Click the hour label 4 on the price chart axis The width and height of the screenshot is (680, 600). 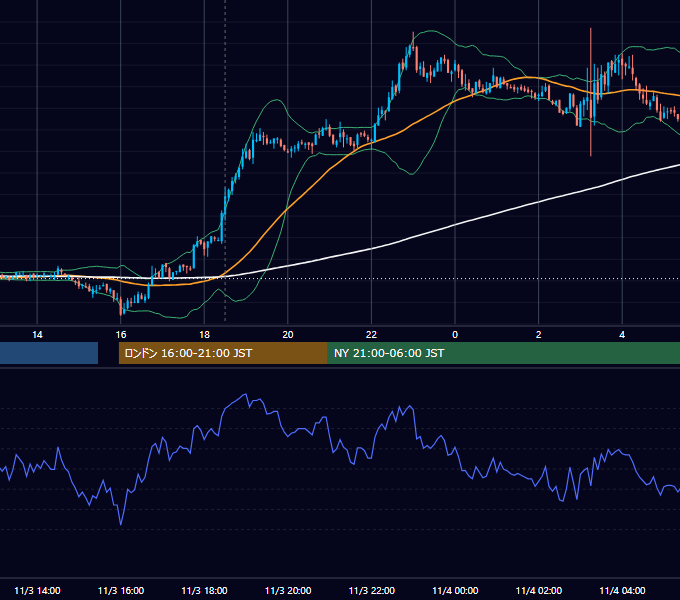coord(622,335)
